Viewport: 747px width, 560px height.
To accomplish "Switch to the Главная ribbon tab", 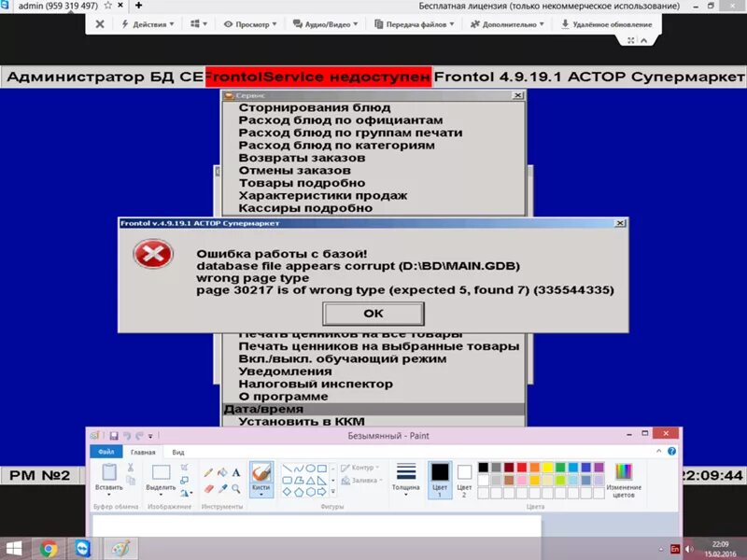I will 143,452.
